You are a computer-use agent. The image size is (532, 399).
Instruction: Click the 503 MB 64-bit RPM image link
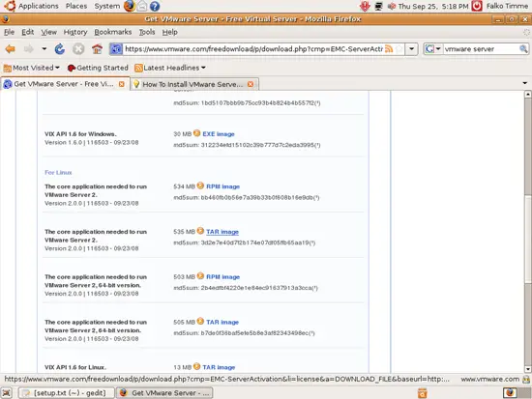222,277
